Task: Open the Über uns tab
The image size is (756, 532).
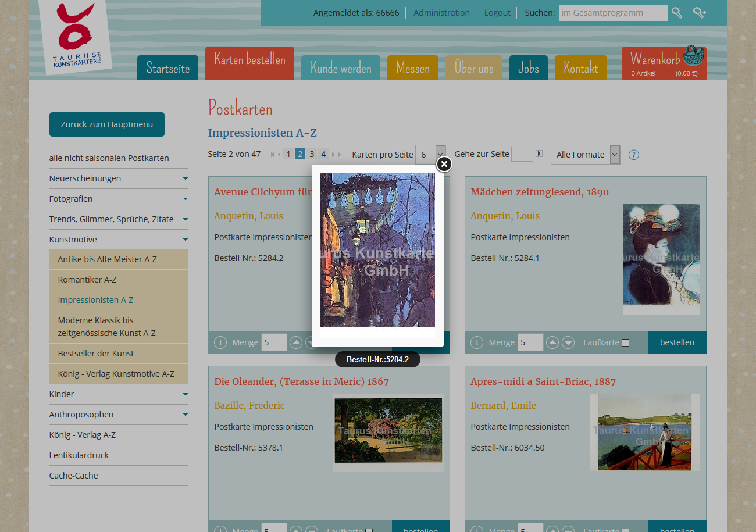Action: point(474,67)
